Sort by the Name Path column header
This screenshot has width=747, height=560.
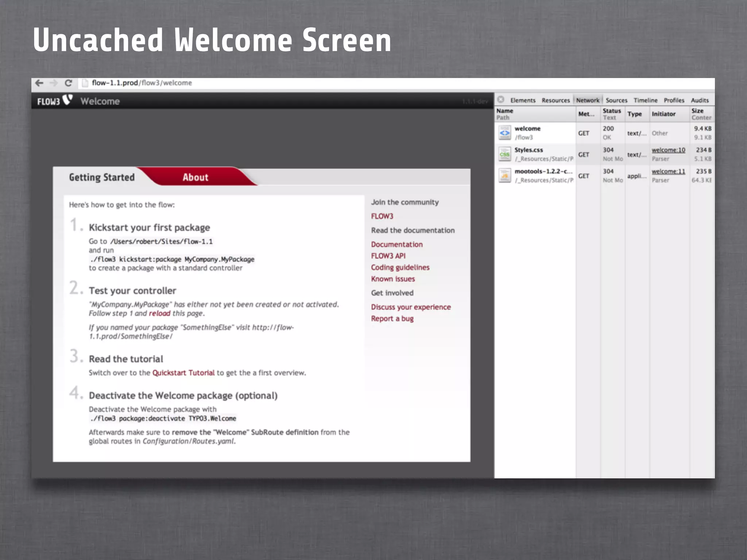click(535, 114)
